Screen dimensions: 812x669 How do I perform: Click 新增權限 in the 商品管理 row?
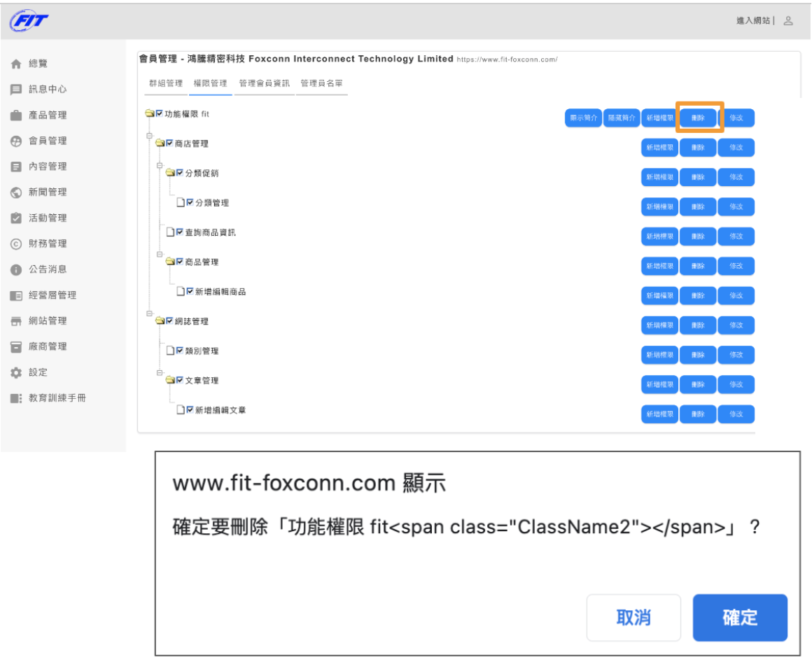click(659, 266)
